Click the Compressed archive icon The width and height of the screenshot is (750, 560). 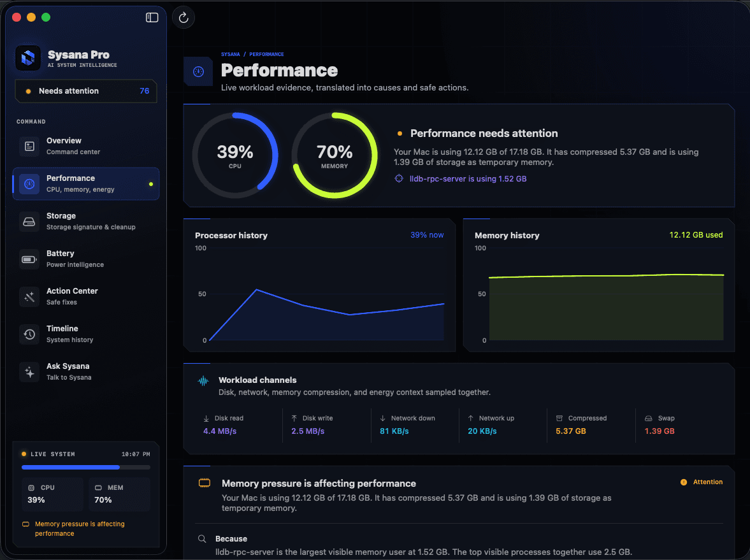click(x=559, y=418)
